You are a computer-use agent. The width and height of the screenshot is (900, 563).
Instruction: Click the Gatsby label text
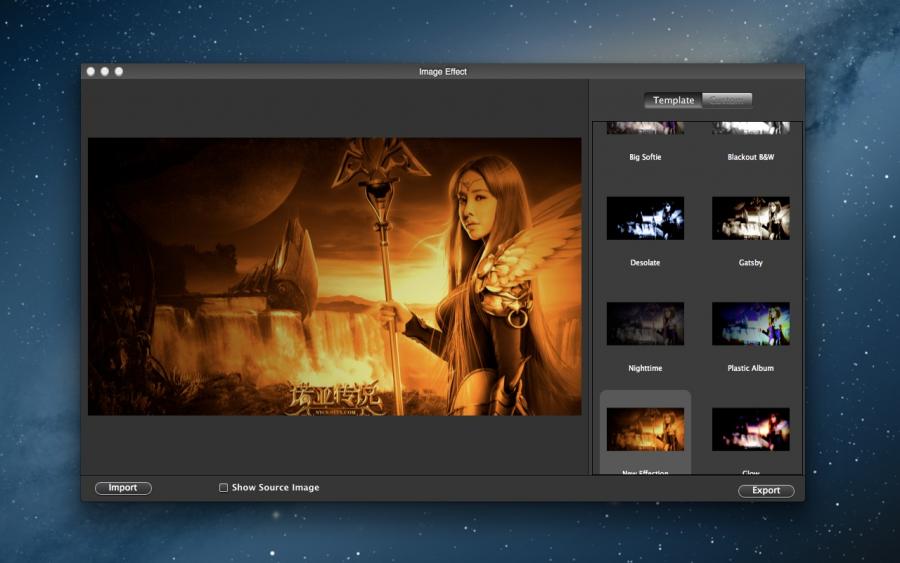pyautogui.click(x=751, y=262)
